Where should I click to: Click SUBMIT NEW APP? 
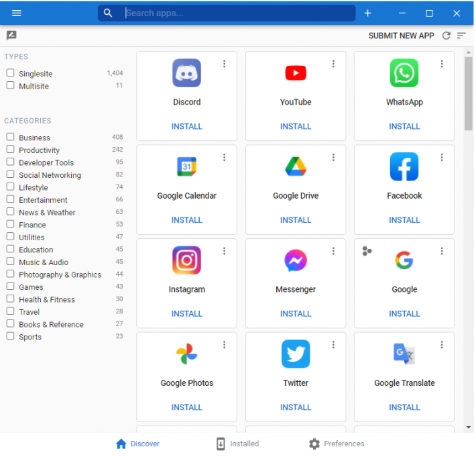pos(402,36)
